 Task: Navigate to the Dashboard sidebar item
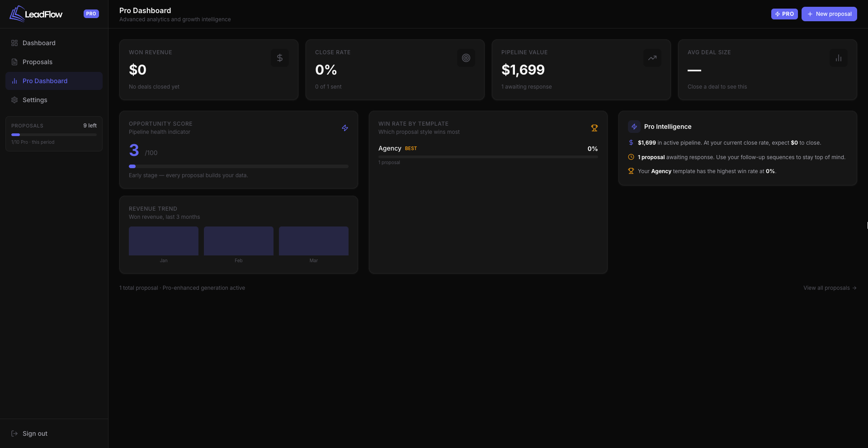click(x=39, y=42)
